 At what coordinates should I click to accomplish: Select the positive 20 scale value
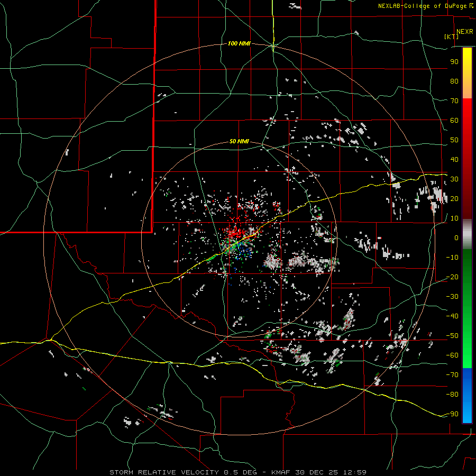(x=454, y=198)
